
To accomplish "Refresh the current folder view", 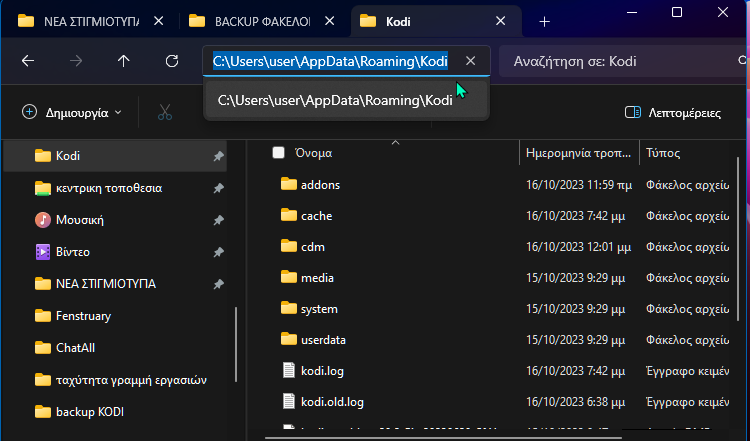I will pyautogui.click(x=172, y=61).
